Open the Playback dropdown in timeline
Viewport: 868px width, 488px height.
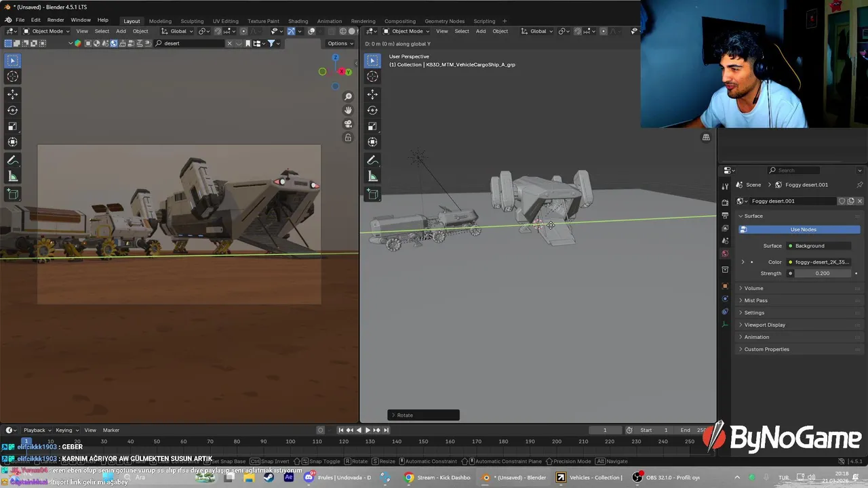pos(37,430)
